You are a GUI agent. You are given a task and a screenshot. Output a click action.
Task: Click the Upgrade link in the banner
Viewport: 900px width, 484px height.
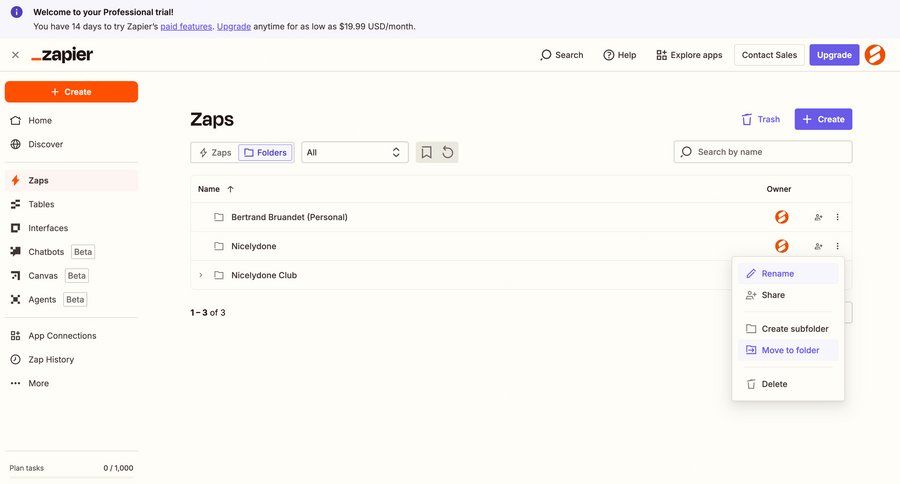tap(234, 26)
